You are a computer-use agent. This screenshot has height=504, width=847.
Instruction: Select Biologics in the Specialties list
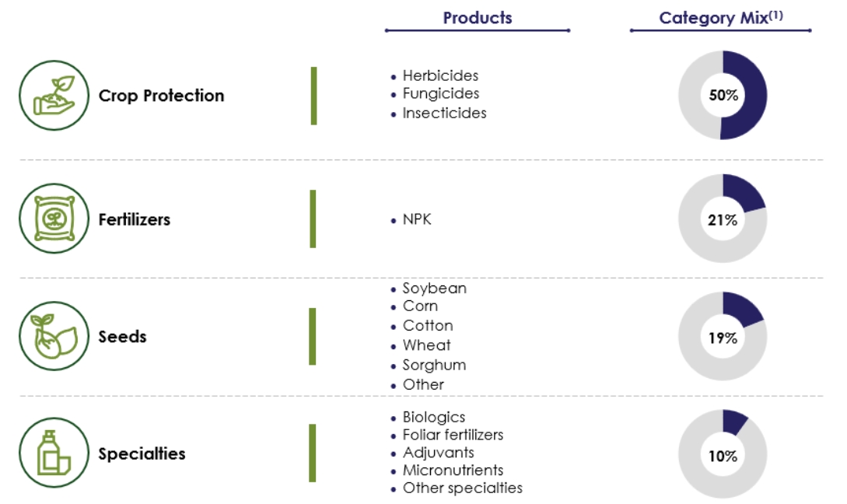click(x=433, y=417)
